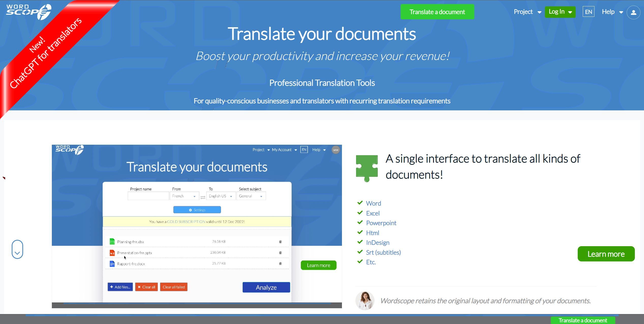This screenshot has width=644, height=324.
Task: Click the Wordscope logo in header
Action: pos(28,12)
